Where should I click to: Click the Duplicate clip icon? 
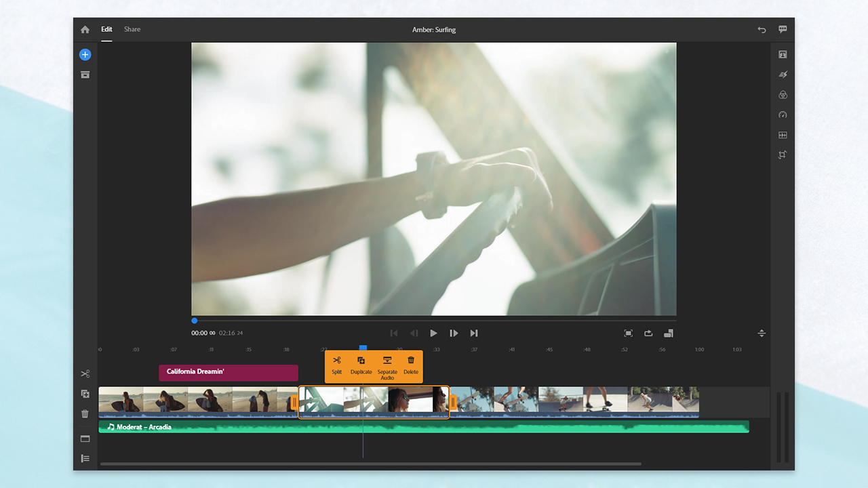point(85,394)
